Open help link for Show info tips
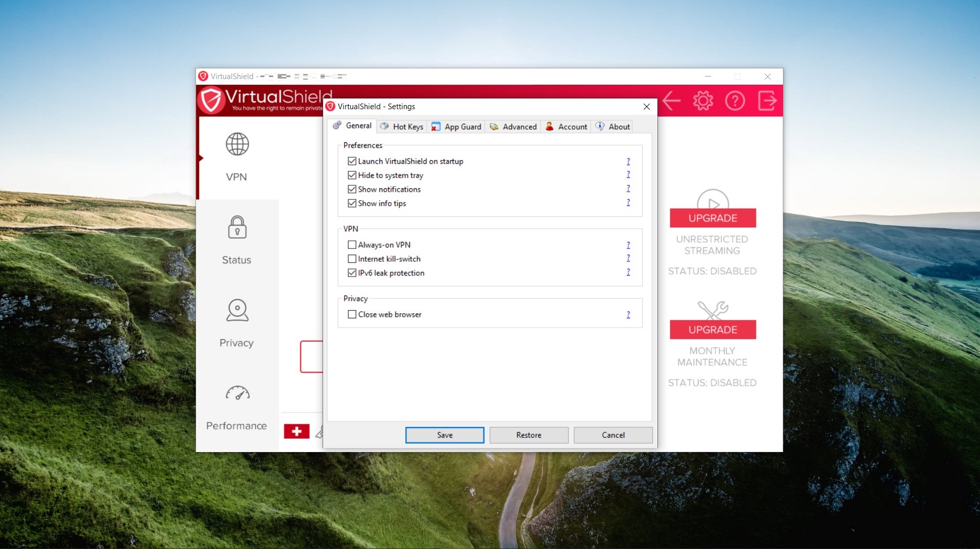The image size is (980, 549). (628, 203)
